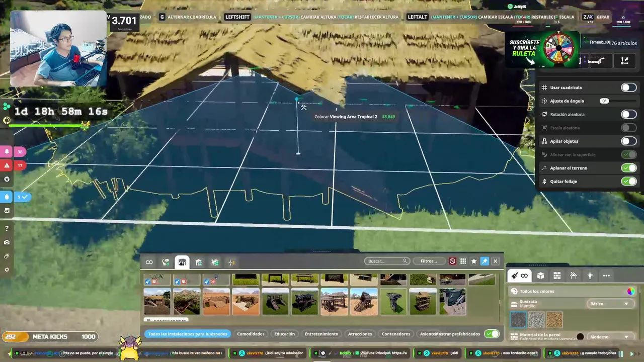Open the brick wall pieces tab

coord(557,276)
